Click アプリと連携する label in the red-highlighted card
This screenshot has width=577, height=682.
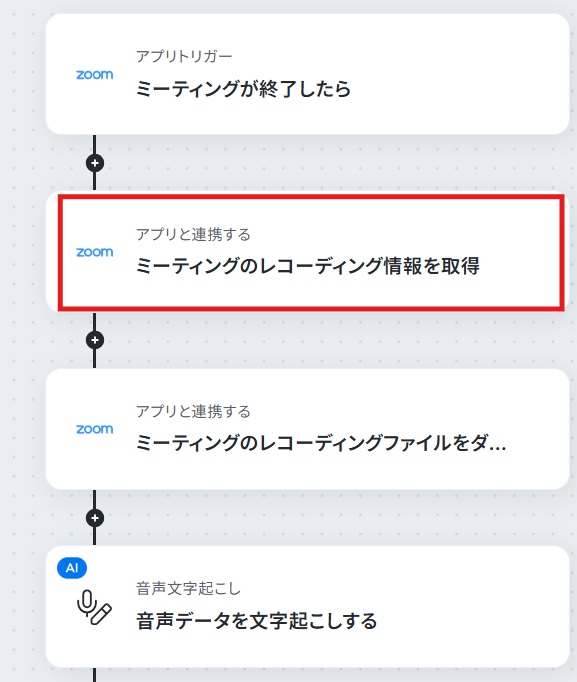pyautogui.click(x=193, y=234)
